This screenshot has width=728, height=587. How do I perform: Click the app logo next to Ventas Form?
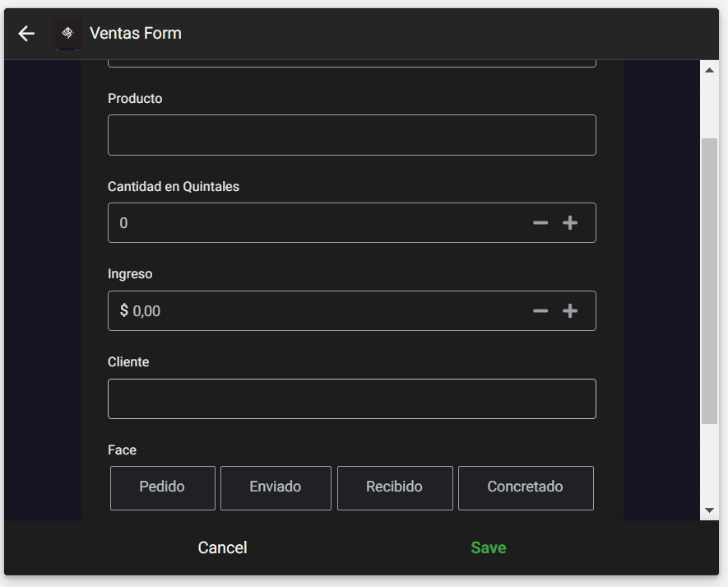(x=67, y=33)
